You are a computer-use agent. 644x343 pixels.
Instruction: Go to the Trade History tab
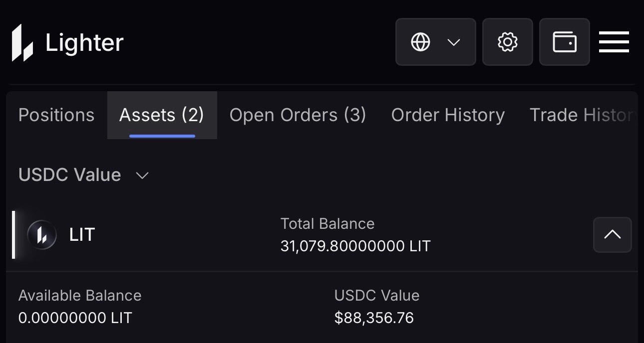[582, 115]
